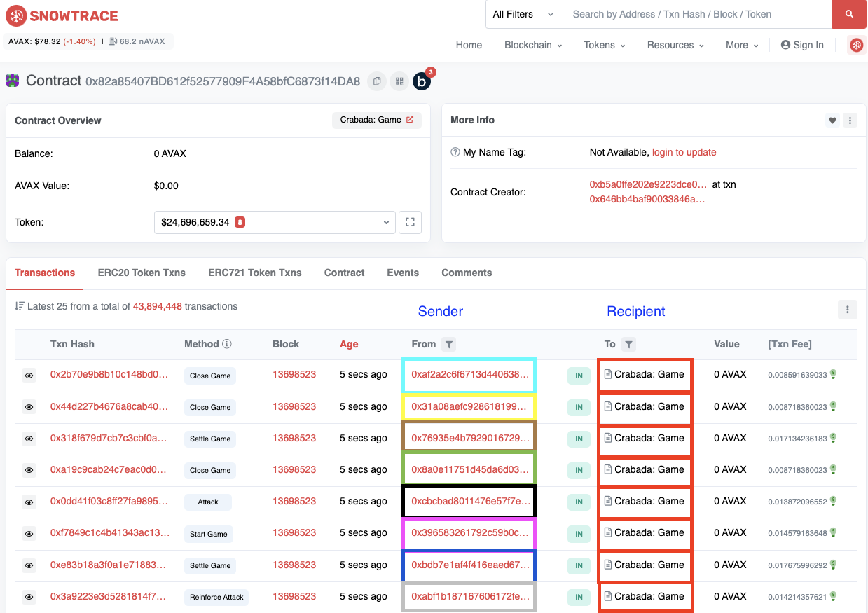Click gas fee icon for fee 0.017134236183
This screenshot has width=868, height=613.
834,438
